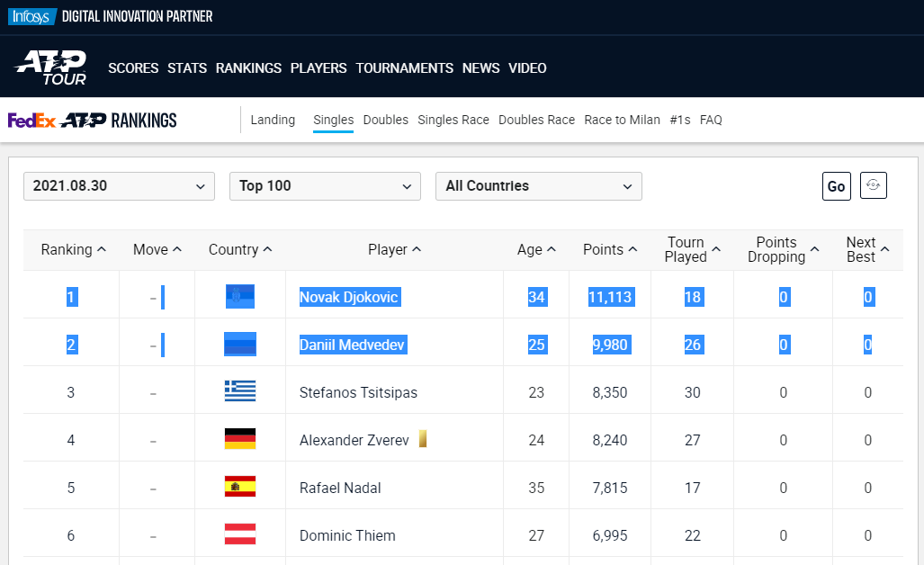Click Germany flag in Zverev row

click(240, 439)
